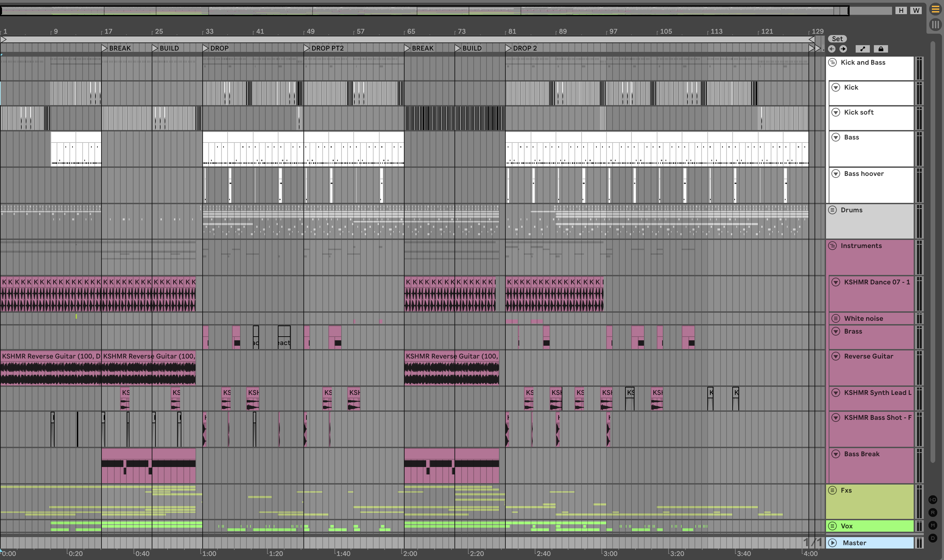This screenshot has width=944, height=560.
Task: Click Kick and Bass level meter
Action: point(919,68)
